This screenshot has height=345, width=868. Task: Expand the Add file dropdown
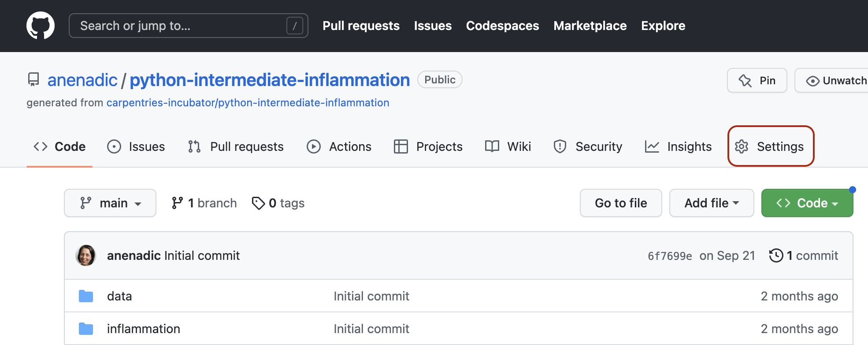click(712, 203)
